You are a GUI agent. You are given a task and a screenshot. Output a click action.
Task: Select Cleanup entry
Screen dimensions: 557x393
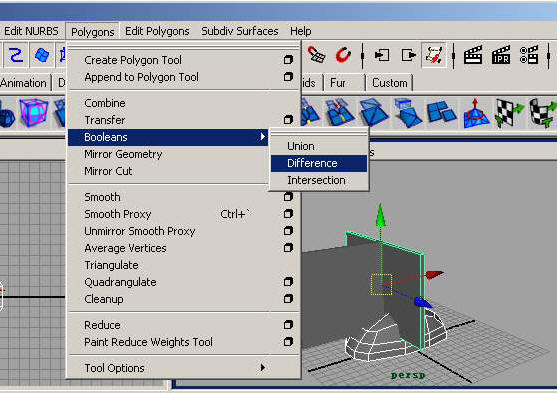(x=104, y=299)
